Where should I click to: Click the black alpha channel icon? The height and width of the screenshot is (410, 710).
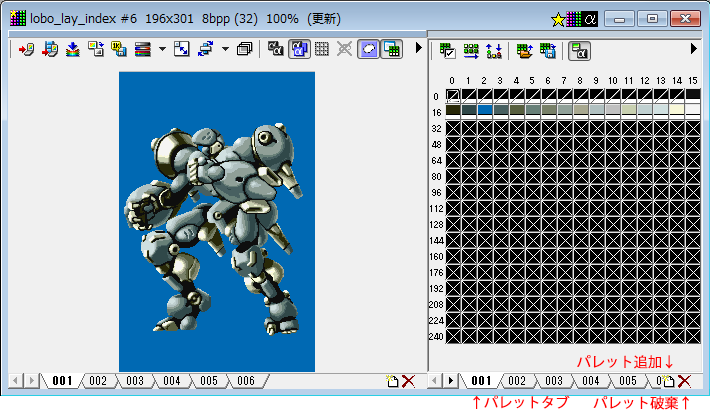pos(275,49)
